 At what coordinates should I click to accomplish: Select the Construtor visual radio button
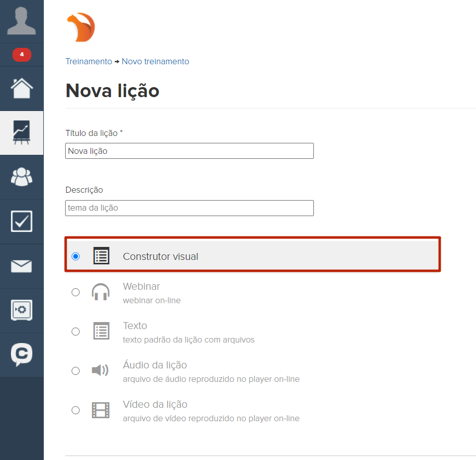76,256
